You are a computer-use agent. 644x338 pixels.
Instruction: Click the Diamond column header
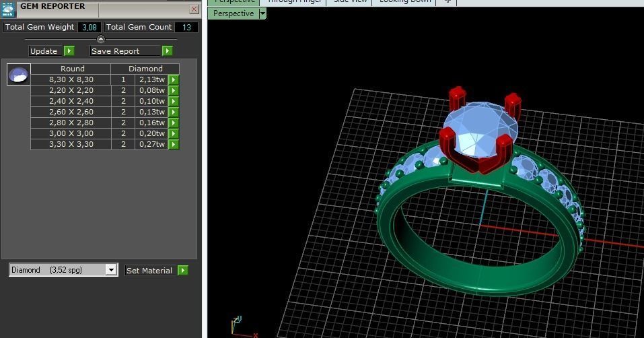pyautogui.click(x=145, y=69)
